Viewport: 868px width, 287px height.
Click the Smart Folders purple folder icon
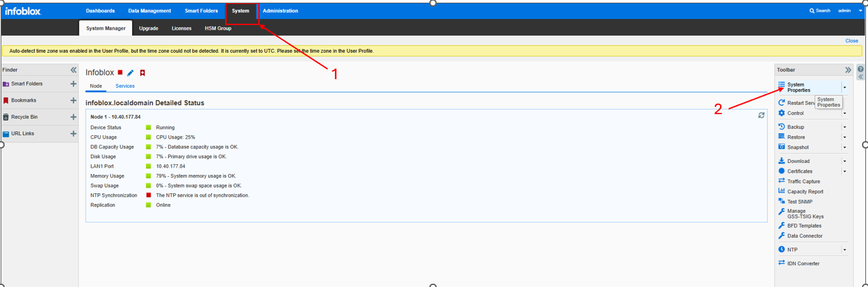click(6, 84)
